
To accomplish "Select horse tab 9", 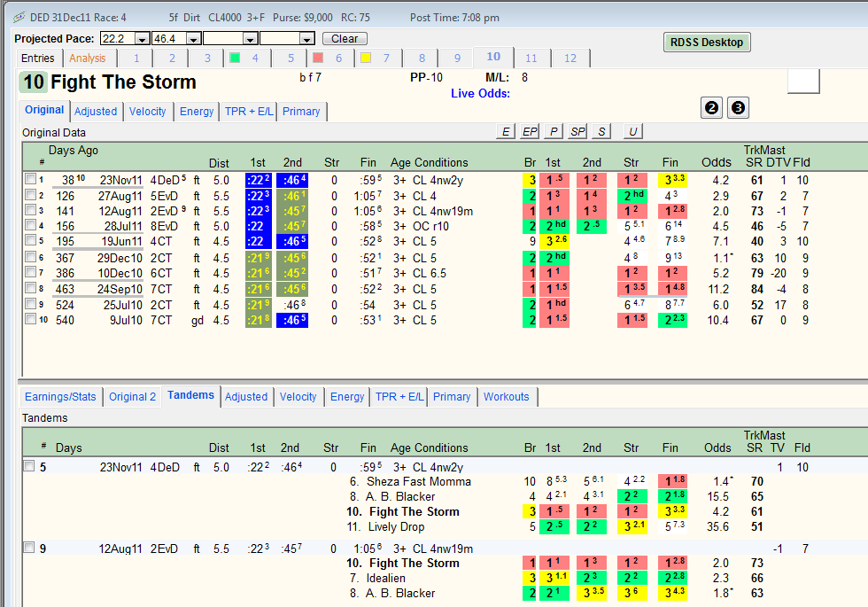I will (457, 58).
